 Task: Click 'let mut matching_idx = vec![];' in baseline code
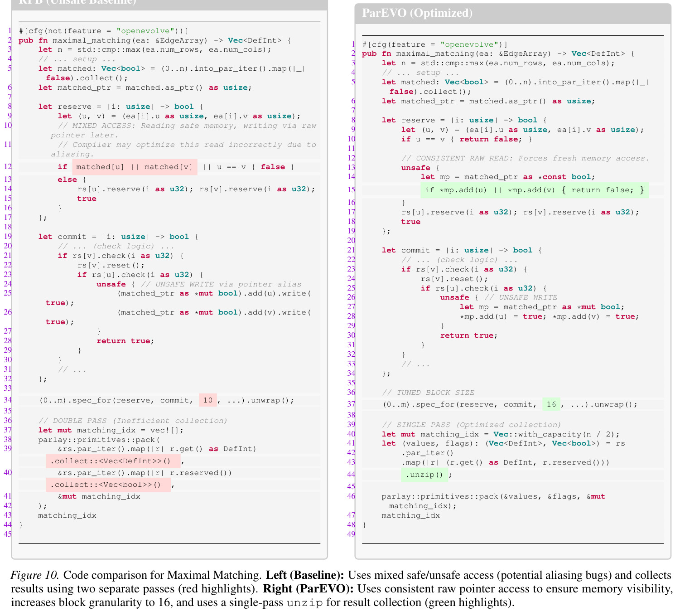pos(111,430)
